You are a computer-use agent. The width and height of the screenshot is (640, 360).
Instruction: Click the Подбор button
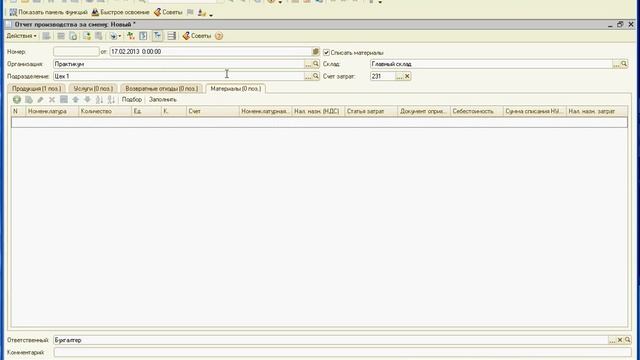(x=132, y=100)
